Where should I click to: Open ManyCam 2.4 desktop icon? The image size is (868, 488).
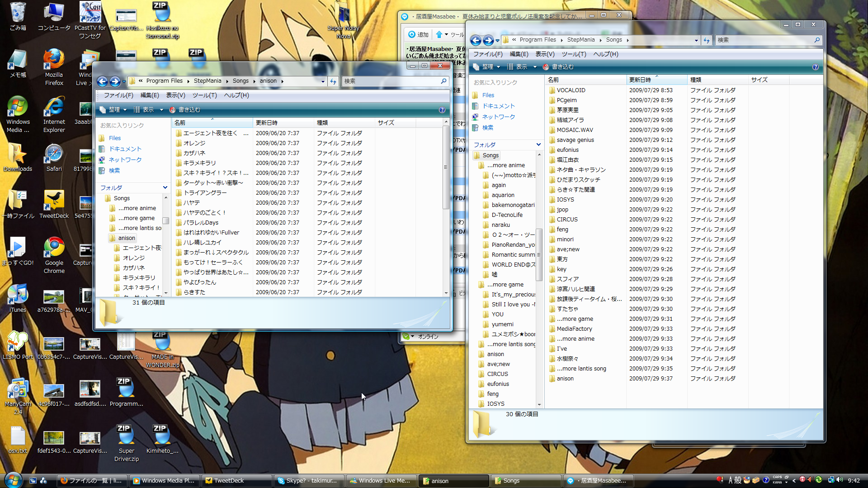[18, 396]
